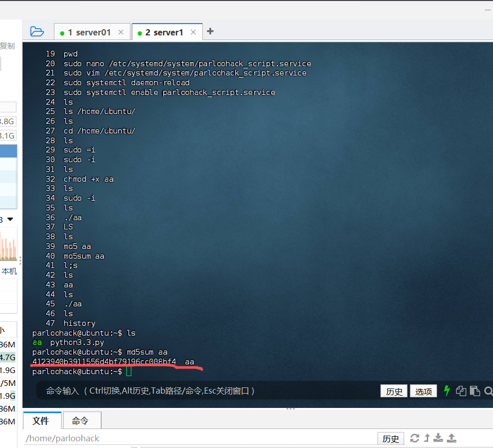Open 选项 options in command bar
Screen dimensions: 493x448
(424, 392)
